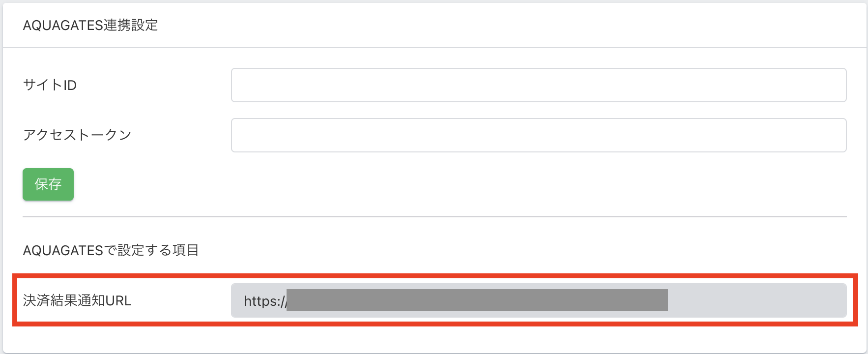Click the AQUAGATES連携設定 panel heading

[x=90, y=25]
